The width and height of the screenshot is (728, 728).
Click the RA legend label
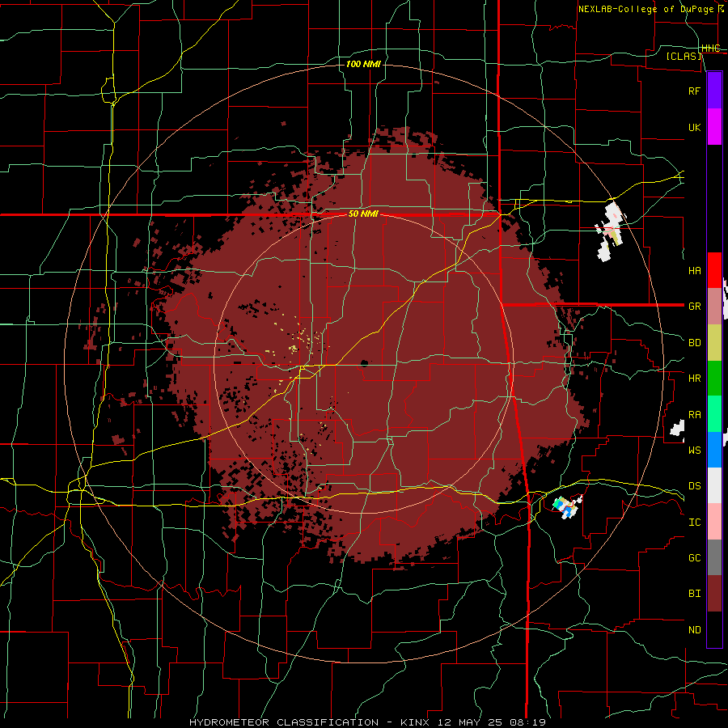pyautogui.click(x=694, y=414)
